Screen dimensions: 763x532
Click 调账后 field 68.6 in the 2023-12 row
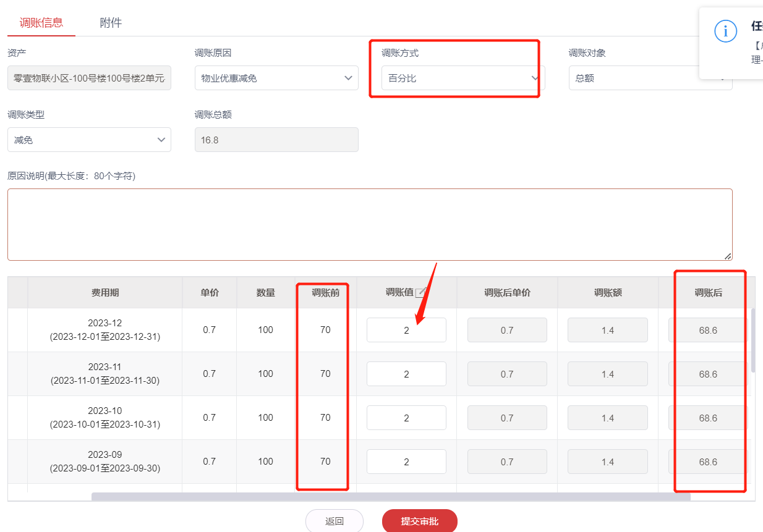[708, 330]
